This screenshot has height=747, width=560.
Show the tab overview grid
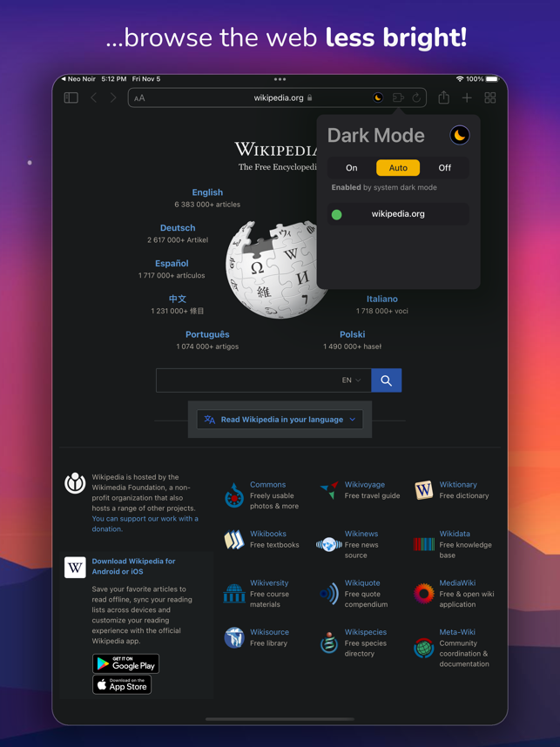[490, 98]
